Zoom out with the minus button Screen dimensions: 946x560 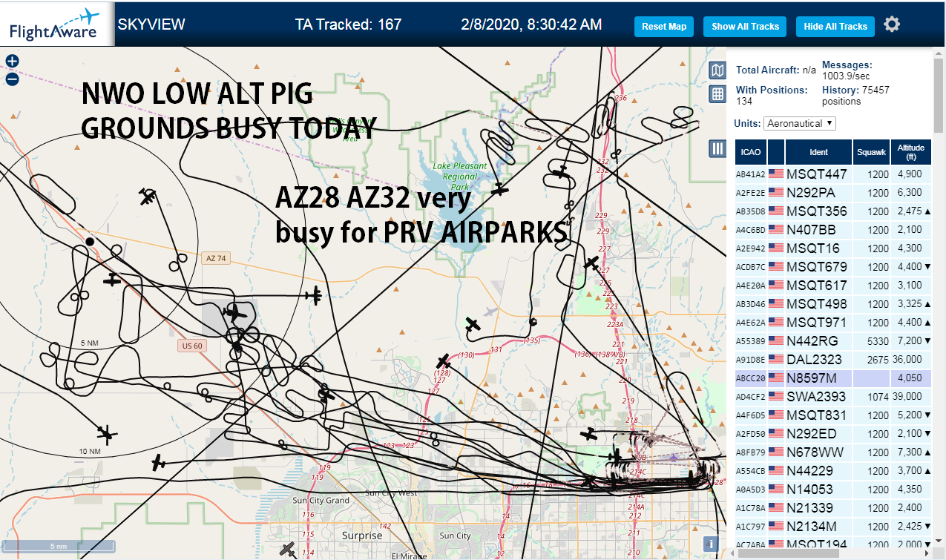point(12,79)
